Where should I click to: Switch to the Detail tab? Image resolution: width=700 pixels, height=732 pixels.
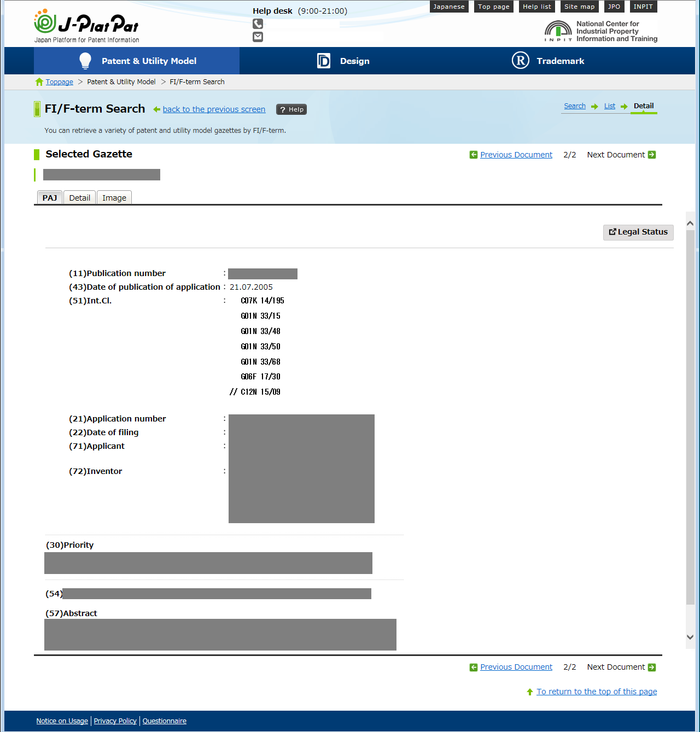tap(79, 198)
